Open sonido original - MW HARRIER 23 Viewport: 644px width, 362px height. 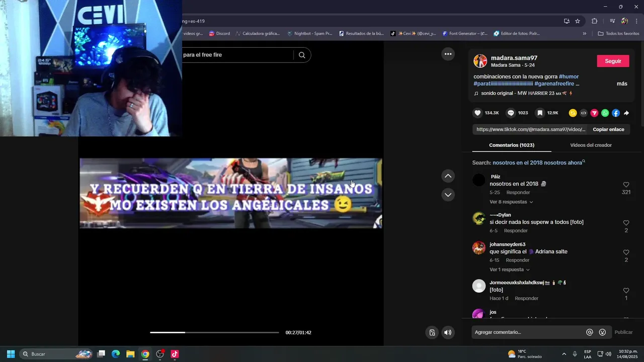(523, 93)
